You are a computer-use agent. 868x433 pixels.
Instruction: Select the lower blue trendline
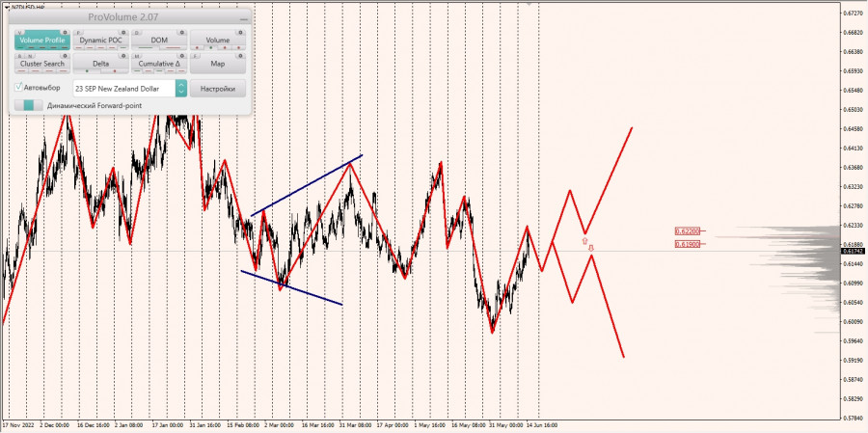click(x=291, y=287)
